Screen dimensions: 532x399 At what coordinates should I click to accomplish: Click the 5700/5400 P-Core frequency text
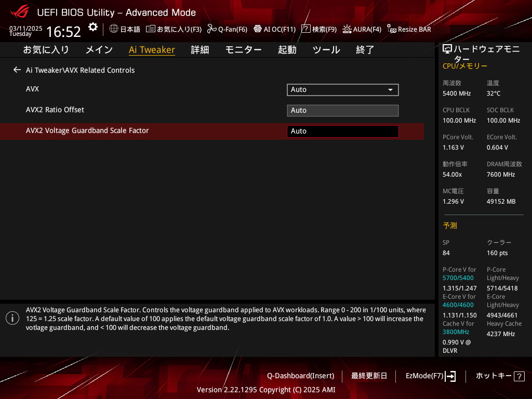pyautogui.click(x=458, y=278)
